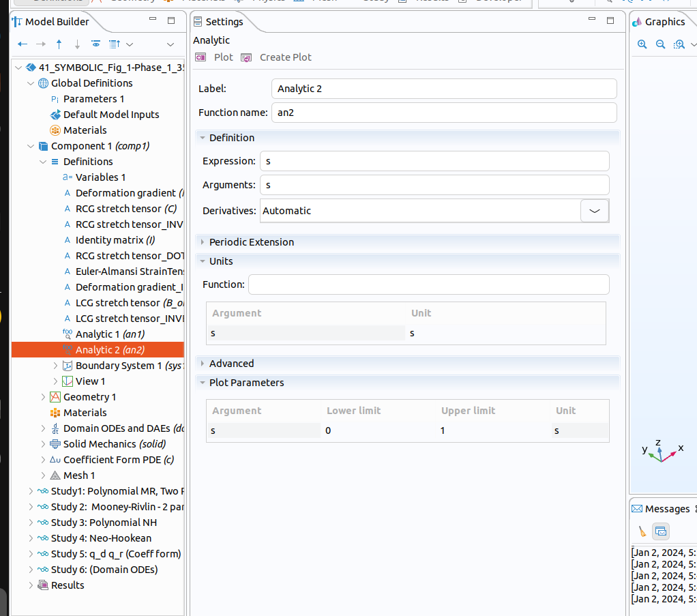Click the Zoom Out magnifier icon
697x616 pixels.
[x=660, y=44]
